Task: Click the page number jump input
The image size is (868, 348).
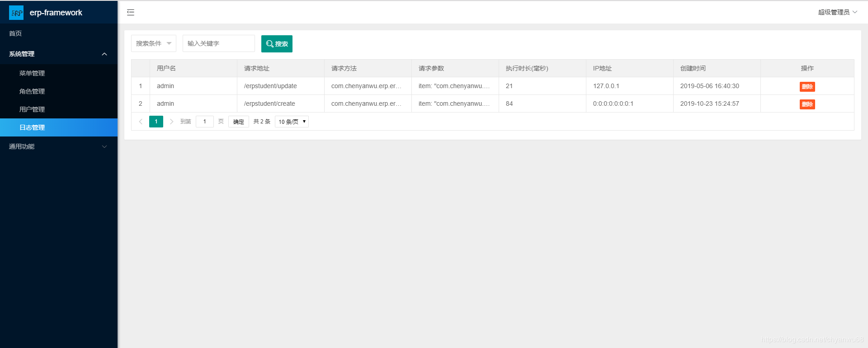Action: pos(204,122)
